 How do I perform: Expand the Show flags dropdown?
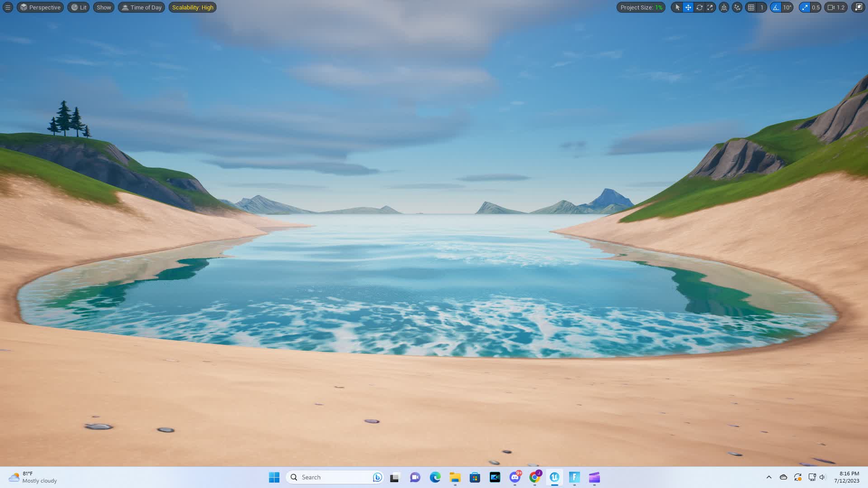coord(104,7)
